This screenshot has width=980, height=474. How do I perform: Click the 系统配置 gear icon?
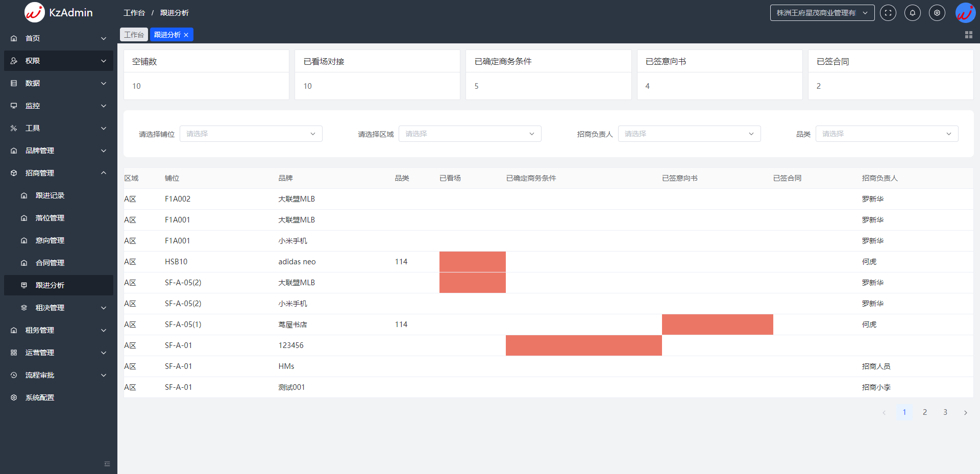[x=14, y=397]
